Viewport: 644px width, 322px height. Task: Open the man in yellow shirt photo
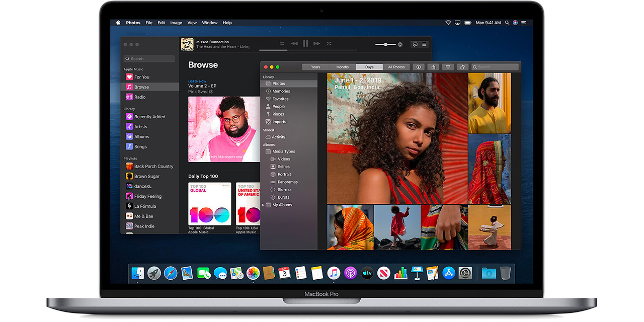490,103
